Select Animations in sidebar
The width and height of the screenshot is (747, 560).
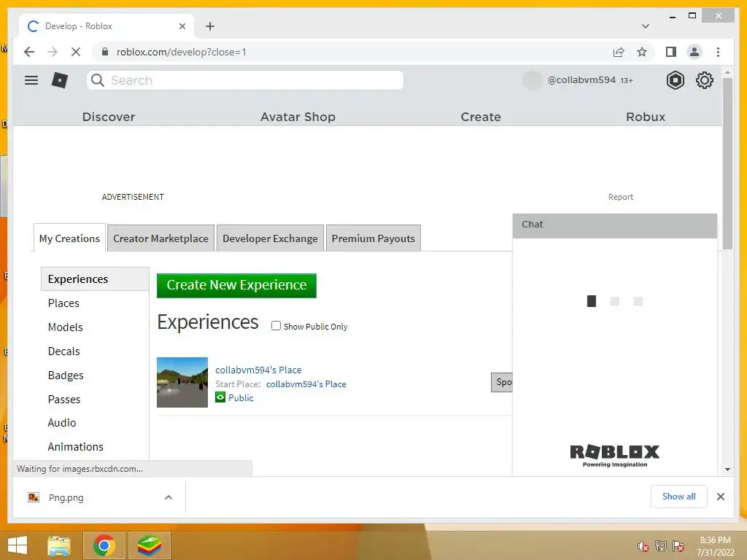pos(75,447)
